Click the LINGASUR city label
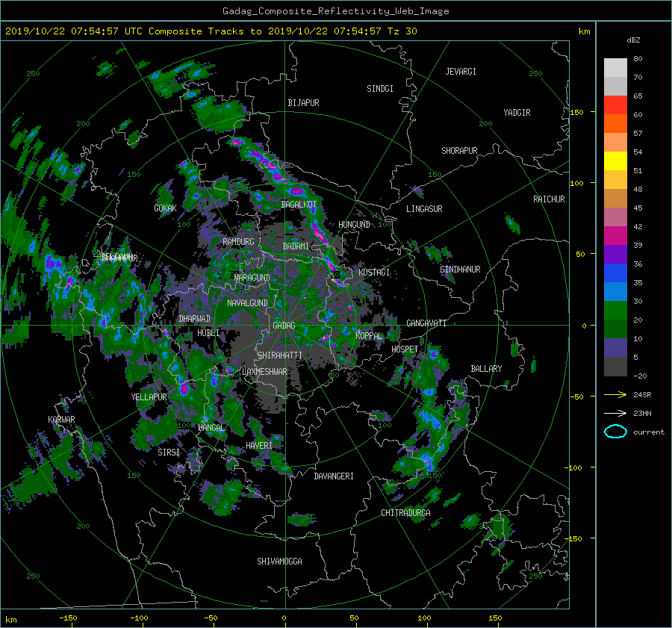The image size is (672, 628). click(424, 209)
